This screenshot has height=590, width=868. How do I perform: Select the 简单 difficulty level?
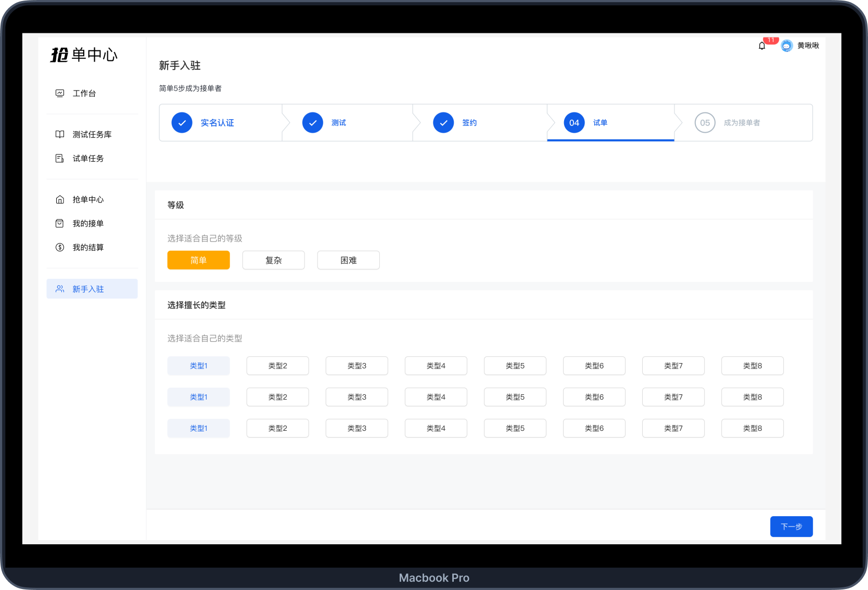pos(198,260)
